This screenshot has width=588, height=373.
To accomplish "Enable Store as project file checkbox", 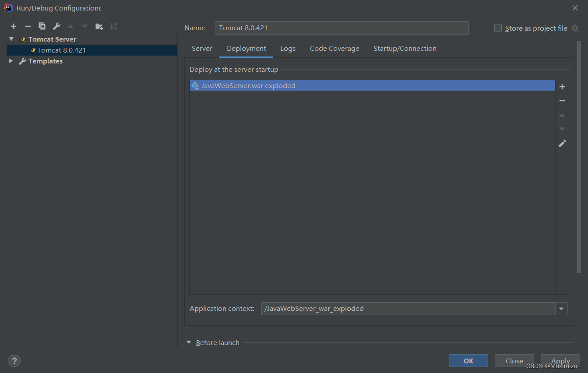I will (498, 28).
